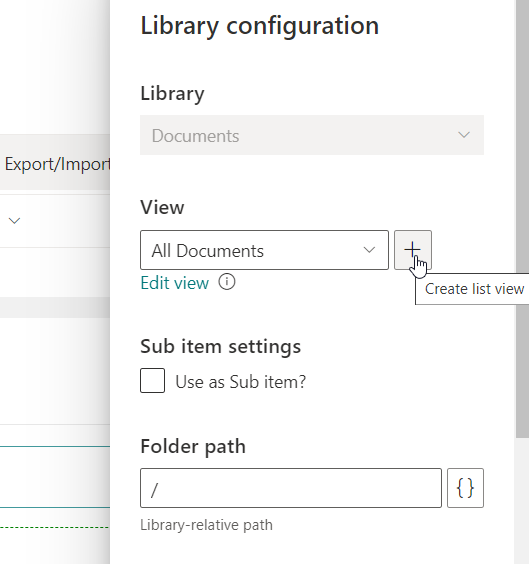Click the Library configuration heading

(260, 26)
